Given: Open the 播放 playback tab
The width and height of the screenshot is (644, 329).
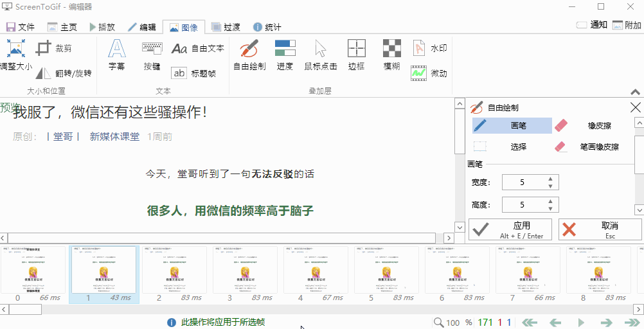Looking at the screenshot, I should (x=102, y=28).
